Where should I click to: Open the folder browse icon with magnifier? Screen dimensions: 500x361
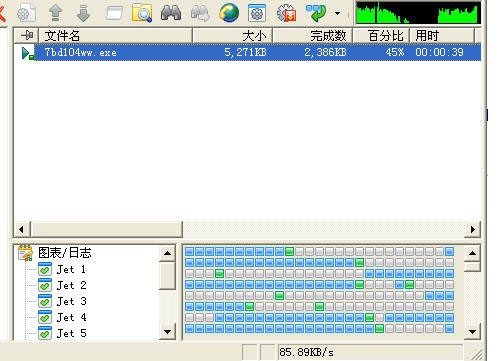(142, 13)
